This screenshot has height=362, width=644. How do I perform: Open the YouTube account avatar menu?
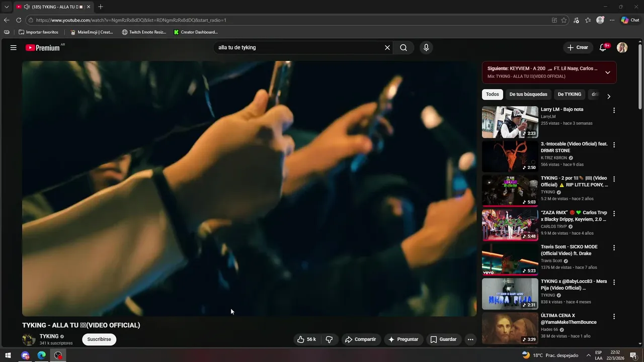[x=622, y=48]
